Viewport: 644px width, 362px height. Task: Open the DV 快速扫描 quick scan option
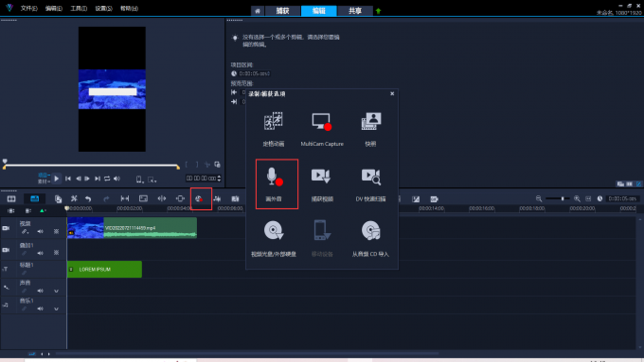click(x=371, y=185)
